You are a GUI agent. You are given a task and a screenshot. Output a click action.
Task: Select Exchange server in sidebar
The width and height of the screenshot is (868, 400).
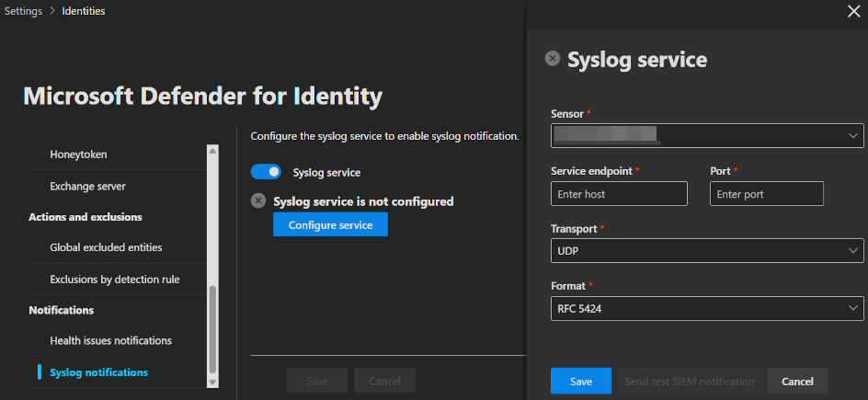pos(87,186)
